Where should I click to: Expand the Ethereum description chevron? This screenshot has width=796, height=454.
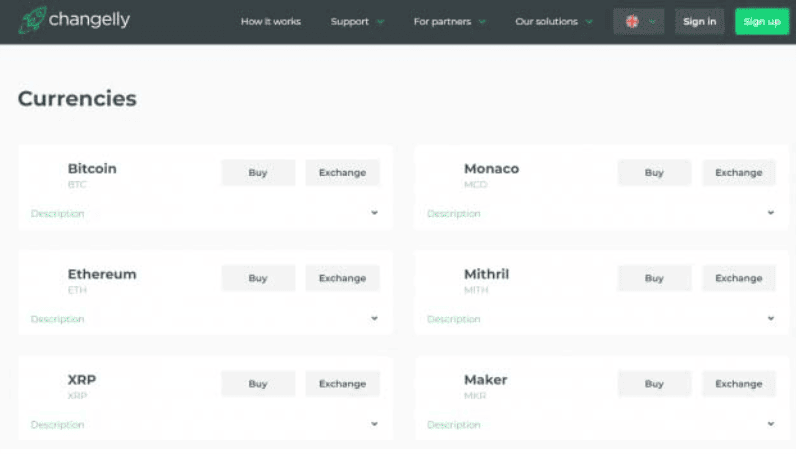click(x=374, y=318)
